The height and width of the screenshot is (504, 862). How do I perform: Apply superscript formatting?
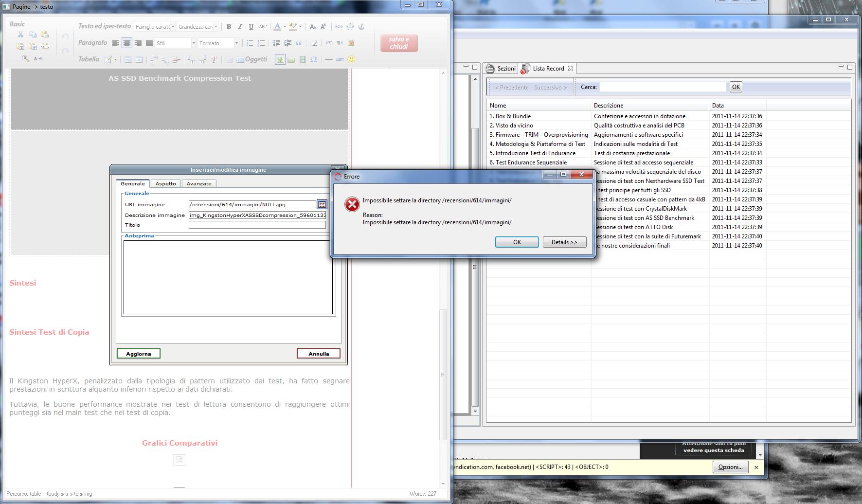click(x=323, y=27)
